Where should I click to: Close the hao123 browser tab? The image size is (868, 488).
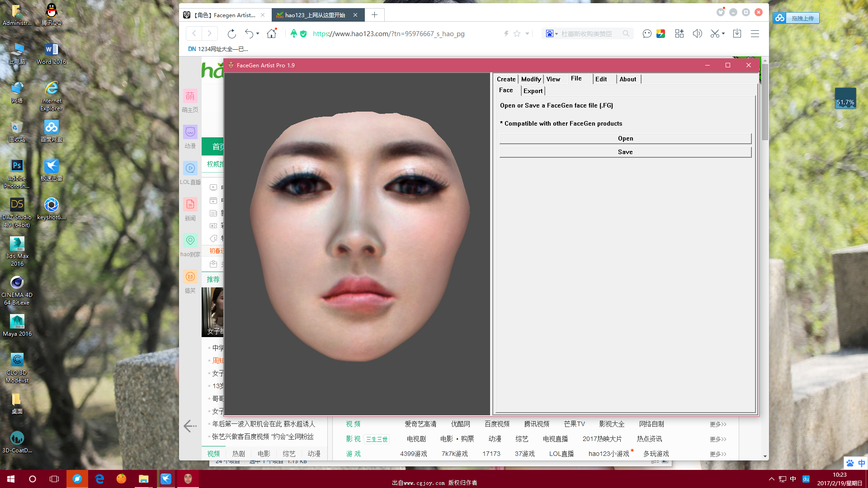point(355,15)
